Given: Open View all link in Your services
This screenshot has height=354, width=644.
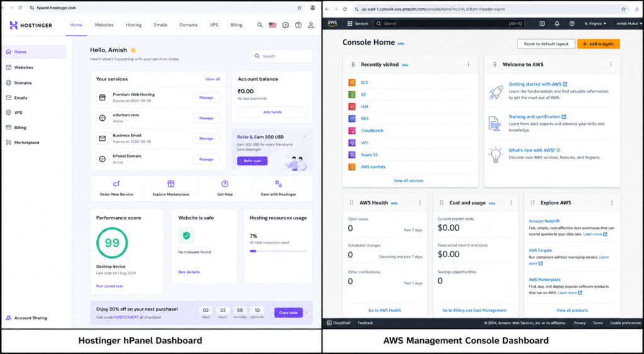Looking at the screenshot, I should pyautogui.click(x=213, y=79).
